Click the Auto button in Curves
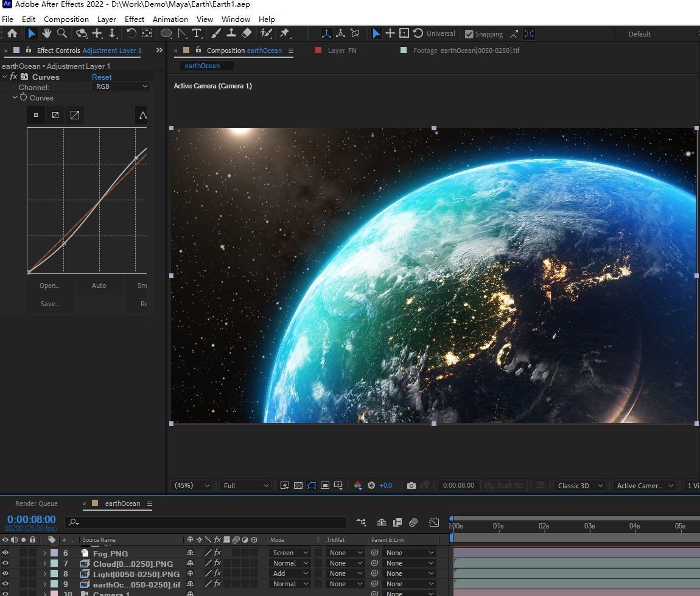700x596 pixels. point(99,286)
